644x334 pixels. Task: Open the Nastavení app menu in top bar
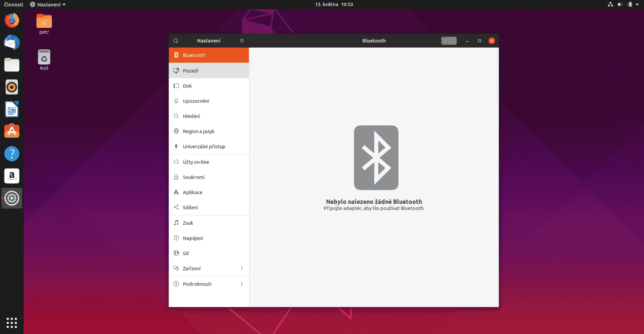click(x=47, y=4)
